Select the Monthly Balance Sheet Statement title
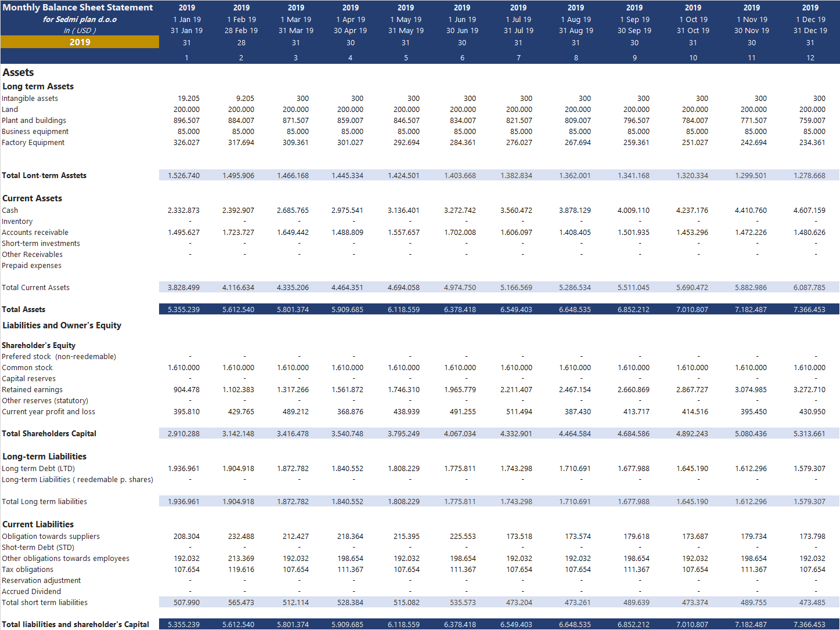 click(x=78, y=8)
